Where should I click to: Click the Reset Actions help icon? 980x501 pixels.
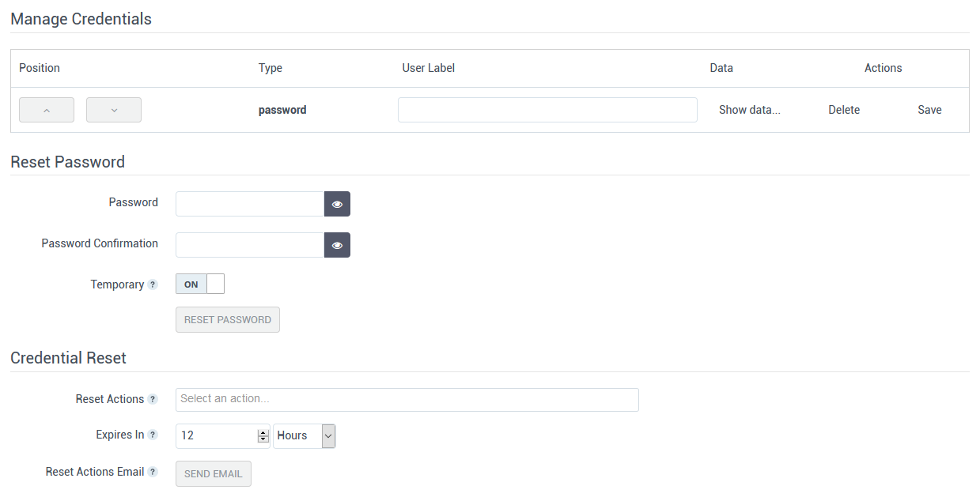(153, 399)
